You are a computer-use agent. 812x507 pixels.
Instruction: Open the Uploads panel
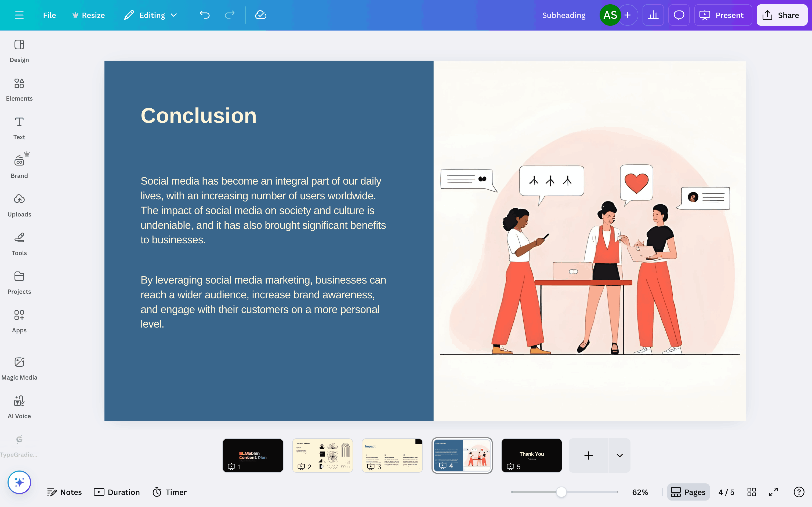(x=19, y=205)
